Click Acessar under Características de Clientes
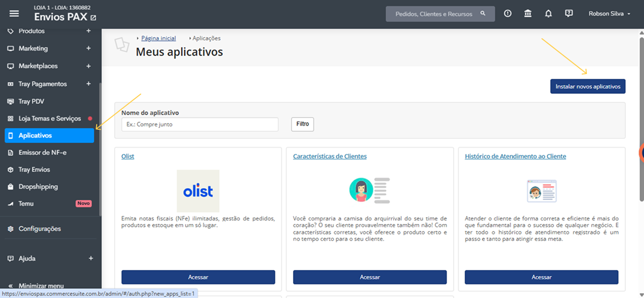The height and width of the screenshot is (298, 644). click(x=369, y=277)
